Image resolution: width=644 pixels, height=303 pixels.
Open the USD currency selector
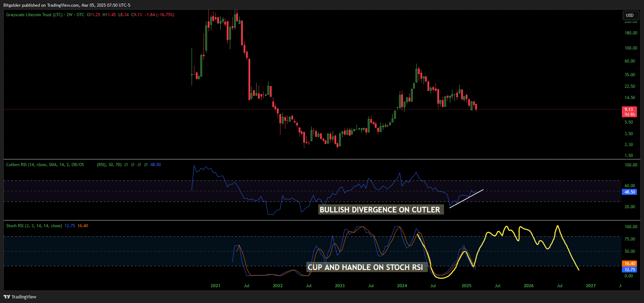tap(630, 15)
